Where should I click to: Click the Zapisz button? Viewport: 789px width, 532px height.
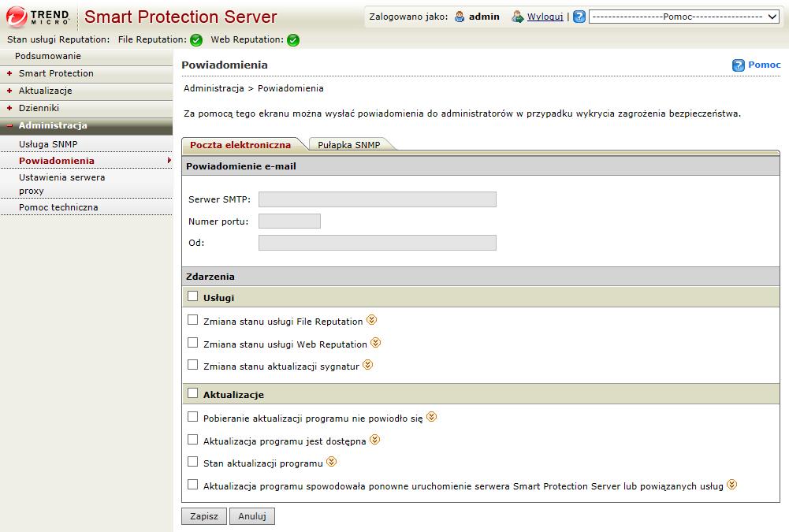204,516
